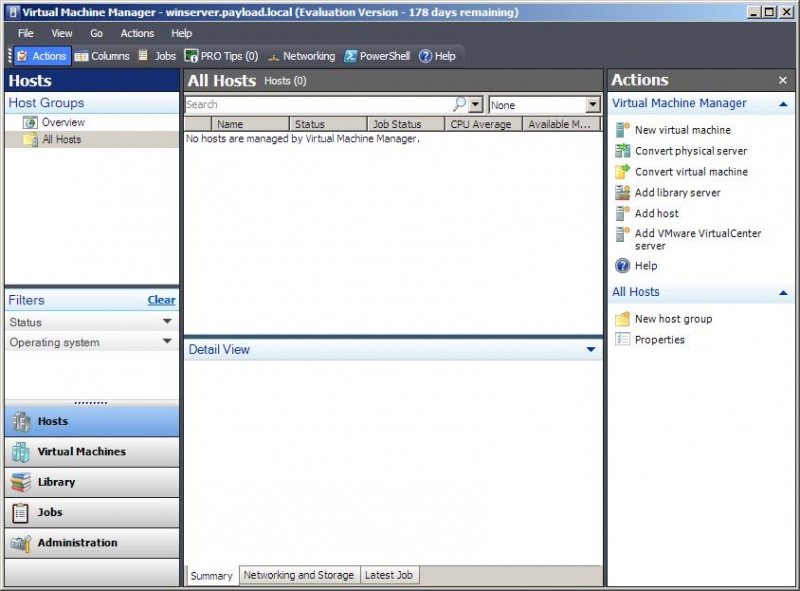The width and height of the screenshot is (800, 591).
Task: Click in the hosts Search field
Action: pyautogui.click(x=315, y=104)
